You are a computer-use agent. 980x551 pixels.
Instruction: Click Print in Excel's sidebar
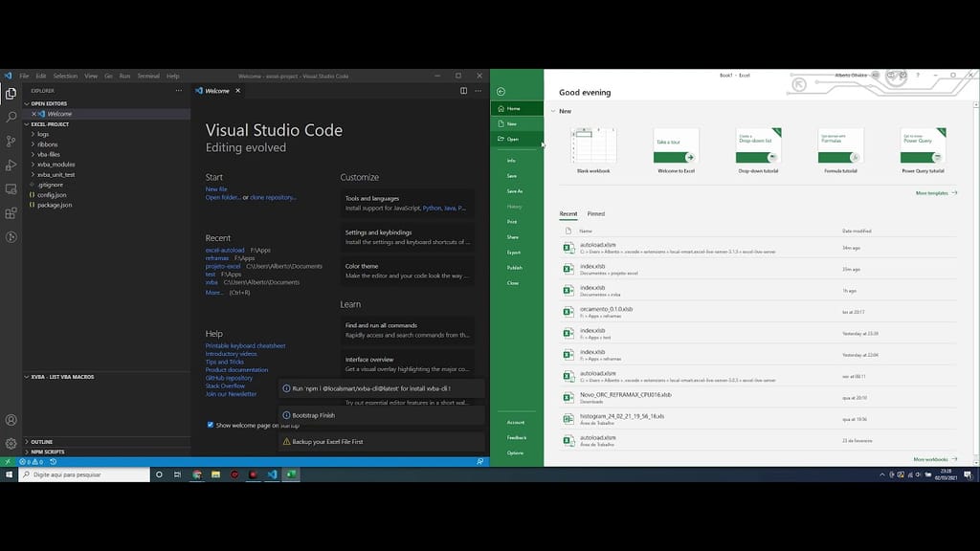coord(514,222)
